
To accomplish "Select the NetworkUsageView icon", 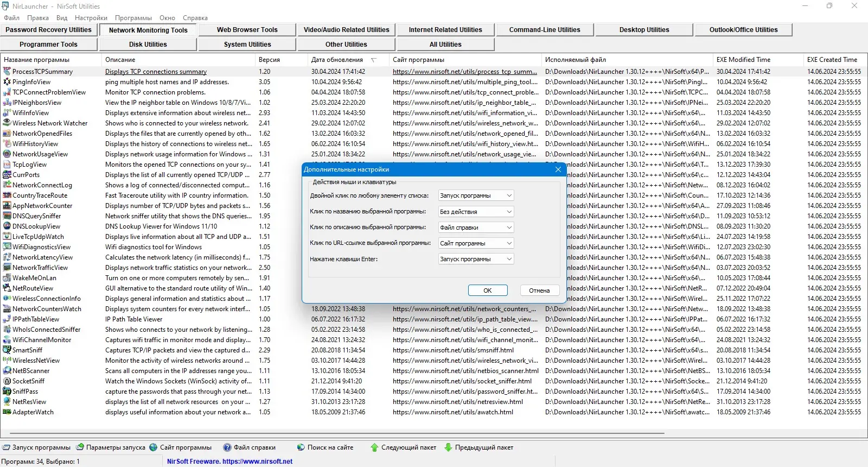I will [7, 154].
